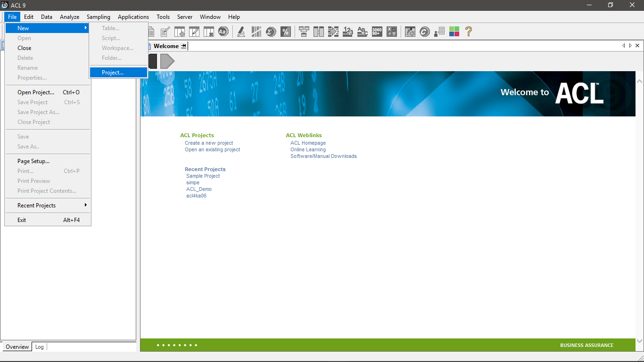This screenshot has height=362, width=644.
Task: Click the Cross-tabulate (XY) toolbar icon
Action: pyautogui.click(x=391, y=32)
